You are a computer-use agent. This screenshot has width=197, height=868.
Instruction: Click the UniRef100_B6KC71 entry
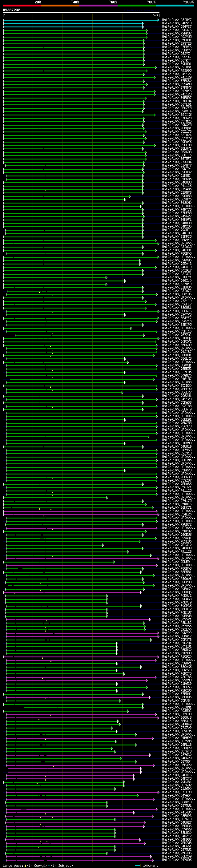177,507
